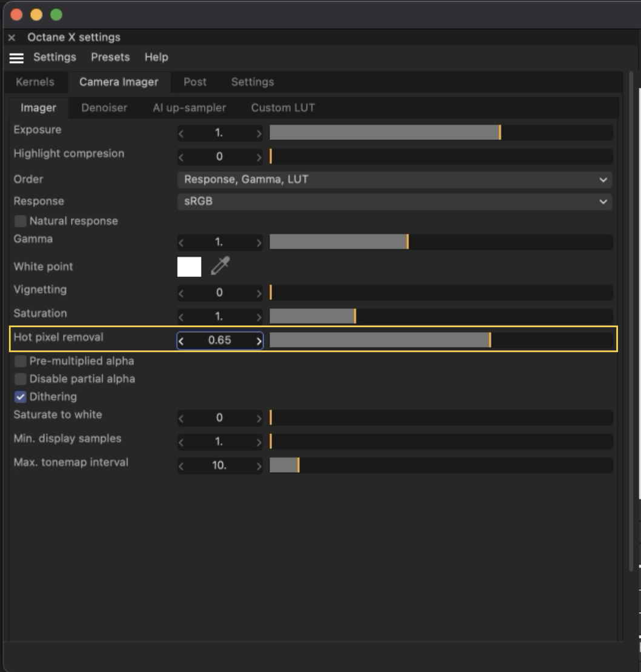Toggle the Disable partial alpha checkbox
The height and width of the screenshot is (672, 641).
pyautogui.click(x=21, y=379)
